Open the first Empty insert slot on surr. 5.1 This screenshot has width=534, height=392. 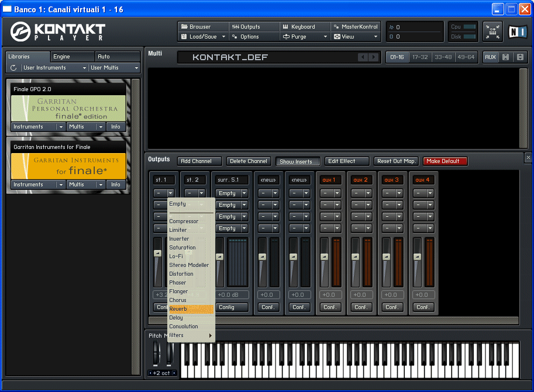click(232, 193)
